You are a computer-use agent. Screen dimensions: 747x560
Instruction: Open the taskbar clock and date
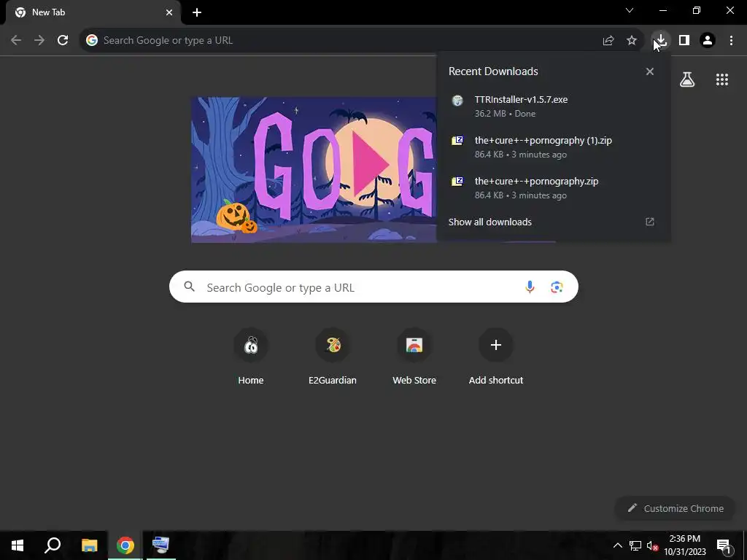pos(684,545)
